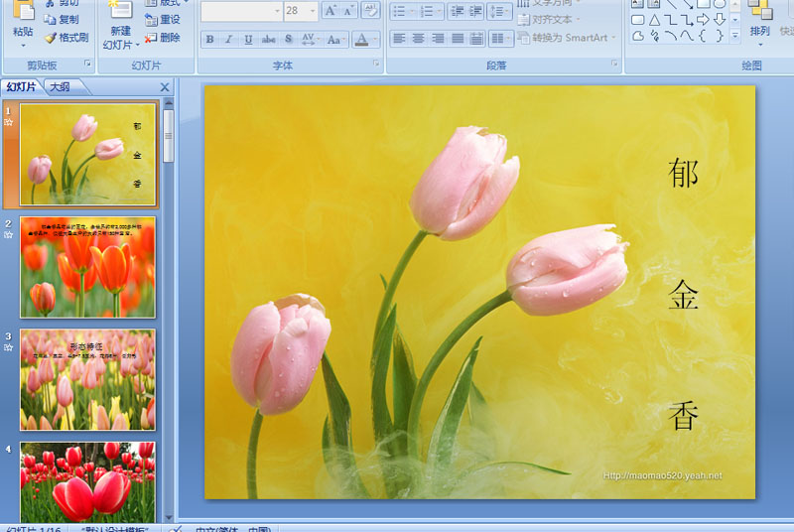Expand the full shapes gallery
Screen dimensions: 794x532
[735, 36]
